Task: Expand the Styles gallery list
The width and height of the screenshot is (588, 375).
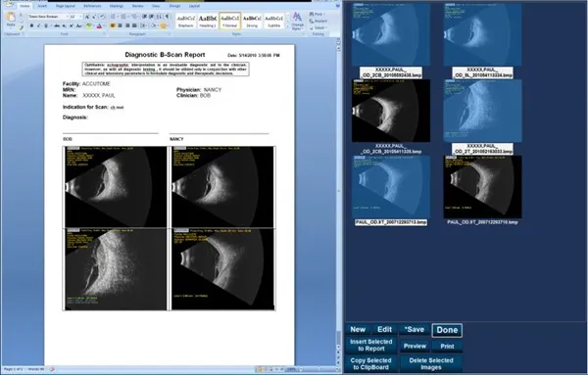Action: coord(287,27)
